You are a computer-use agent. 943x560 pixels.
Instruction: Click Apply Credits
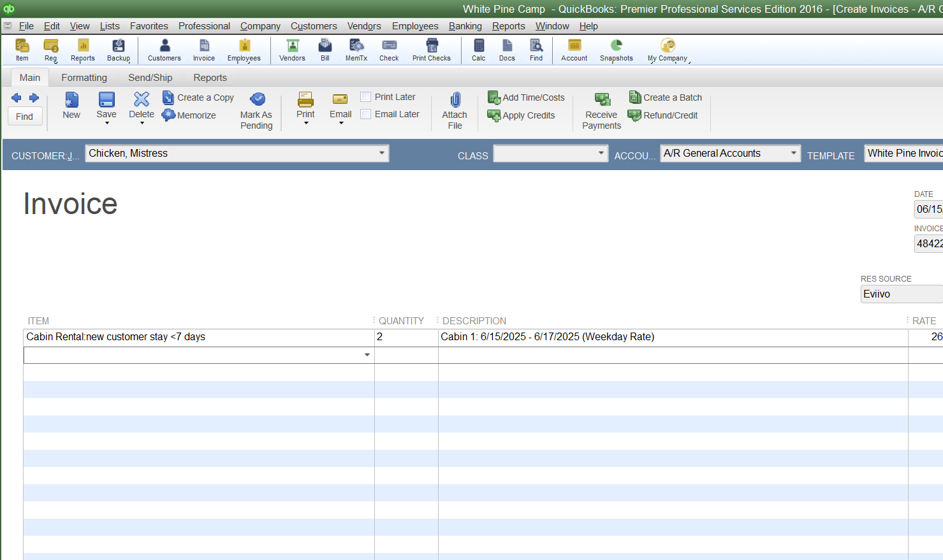[521, 115]
